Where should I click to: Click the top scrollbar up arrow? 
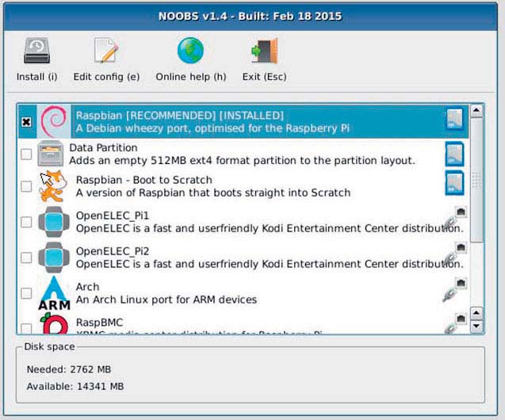476,111
